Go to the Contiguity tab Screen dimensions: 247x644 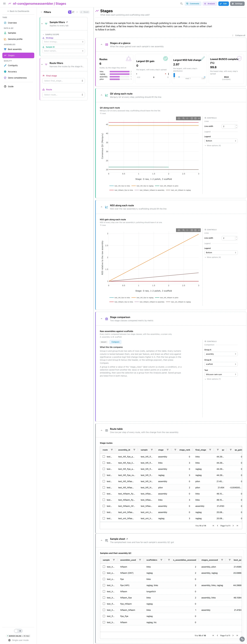click(18, 65)
